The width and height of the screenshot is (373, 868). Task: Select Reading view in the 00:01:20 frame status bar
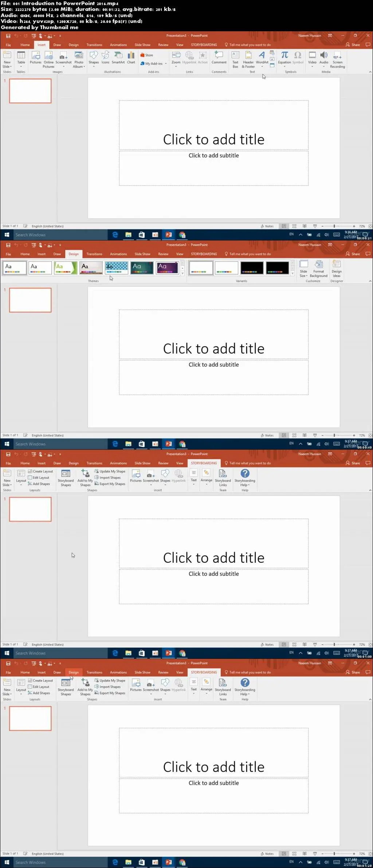pyautogui.click(x=305, y=854)
